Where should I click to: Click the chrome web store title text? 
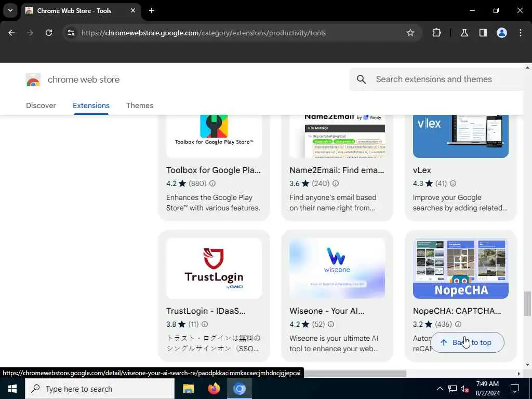click(x=84, y=79)
